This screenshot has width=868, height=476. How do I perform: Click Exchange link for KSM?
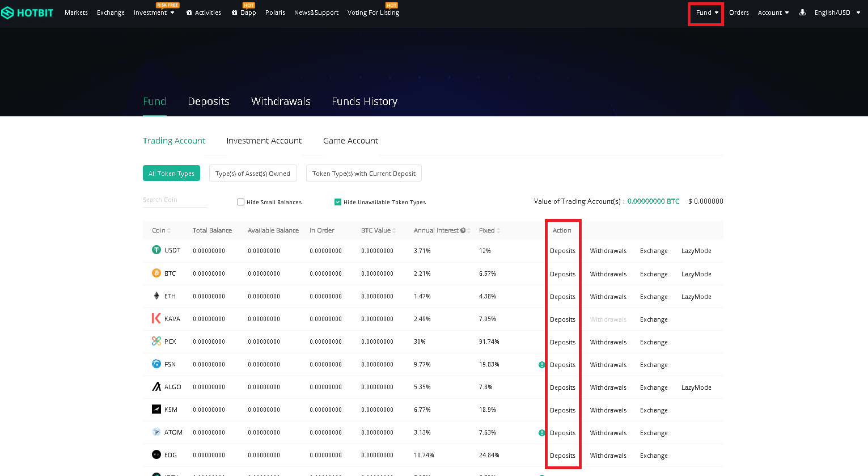654,410
